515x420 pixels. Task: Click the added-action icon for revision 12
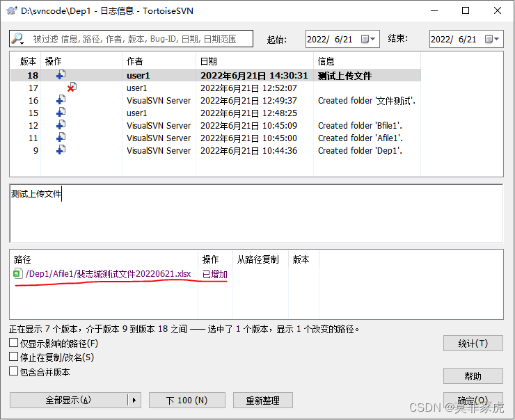(61, 124)
